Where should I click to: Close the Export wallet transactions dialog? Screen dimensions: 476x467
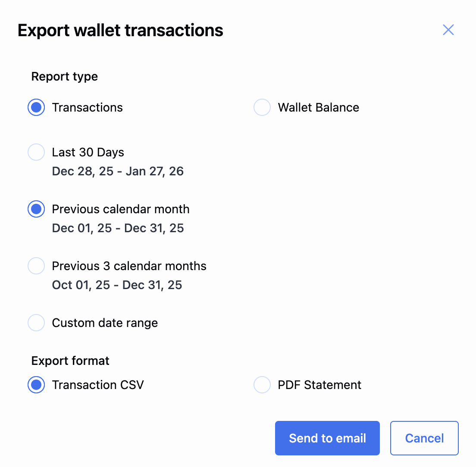point(448,30)
